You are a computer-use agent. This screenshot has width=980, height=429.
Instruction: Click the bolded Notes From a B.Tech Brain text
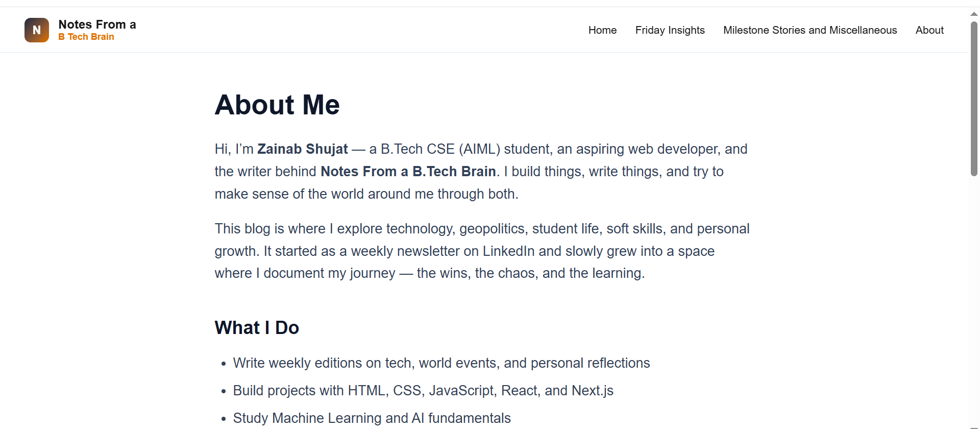[x=408, y=171]
